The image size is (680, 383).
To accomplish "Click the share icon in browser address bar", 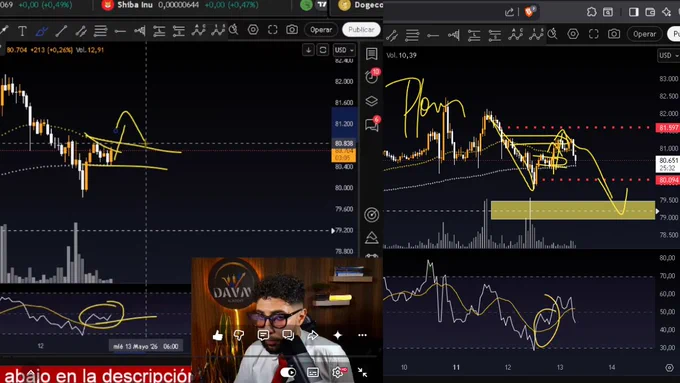I will pos(509,12).
